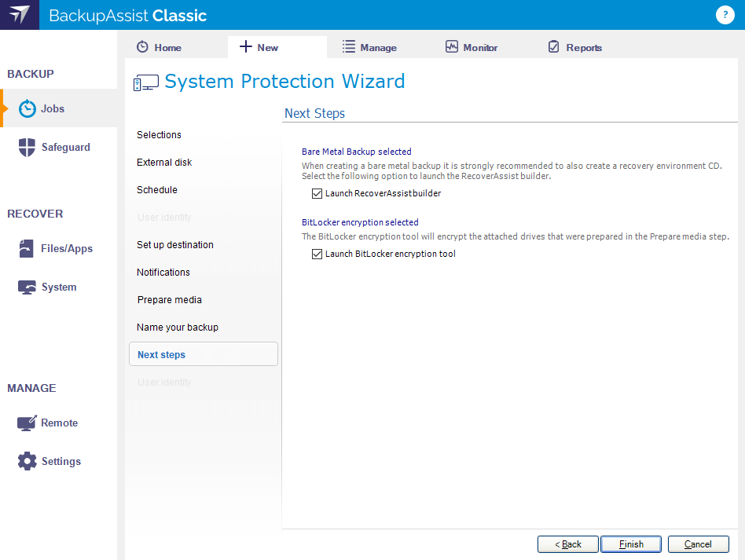Click Finish to complete the wizard
The height and width of the screenshot is (560, 745).
pos(631,544)
